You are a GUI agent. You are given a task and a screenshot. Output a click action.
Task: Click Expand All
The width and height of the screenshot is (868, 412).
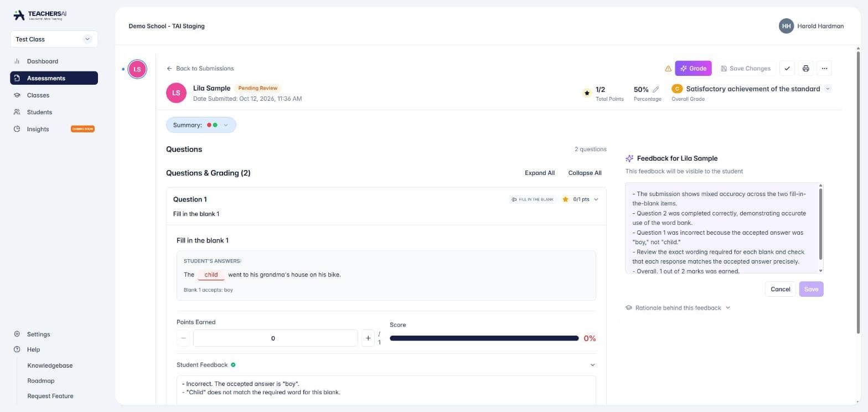(540, 173)
